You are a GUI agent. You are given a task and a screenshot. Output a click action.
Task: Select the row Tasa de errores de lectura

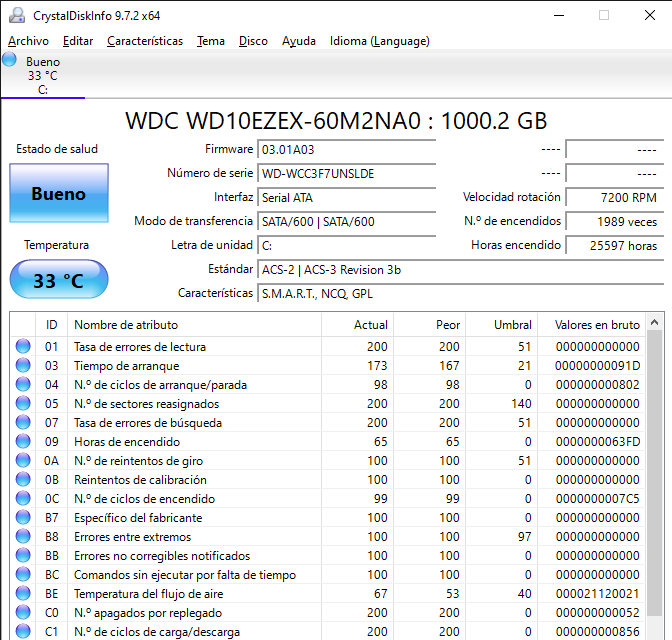[x=328, y=346]
